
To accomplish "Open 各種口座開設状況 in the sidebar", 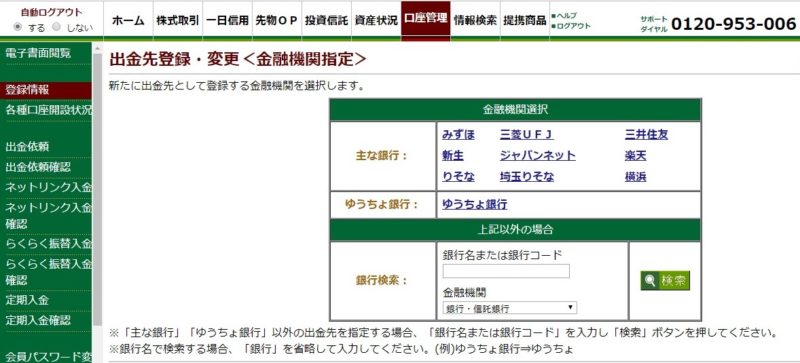I will [49, 110].
